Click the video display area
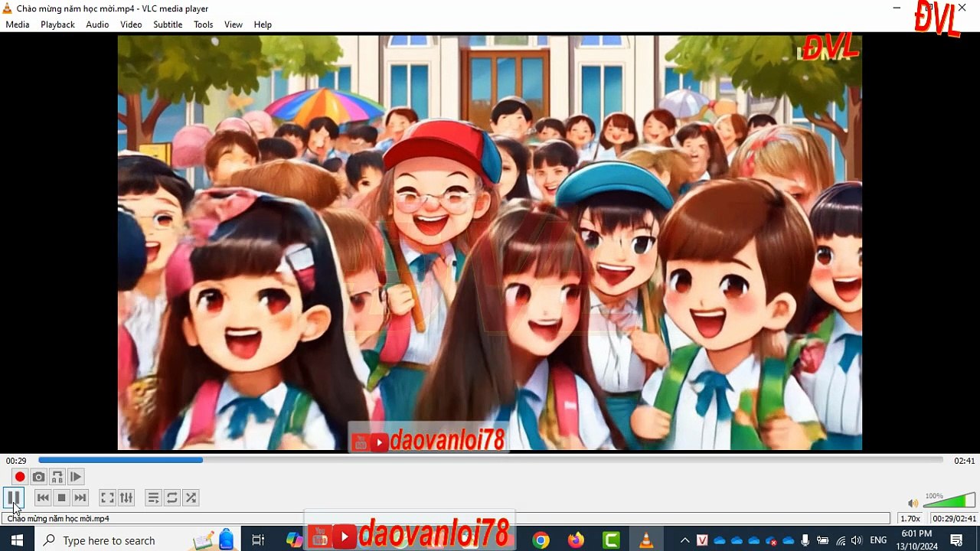The width and height of the screenshot is (980, 551). coord(490,242)
